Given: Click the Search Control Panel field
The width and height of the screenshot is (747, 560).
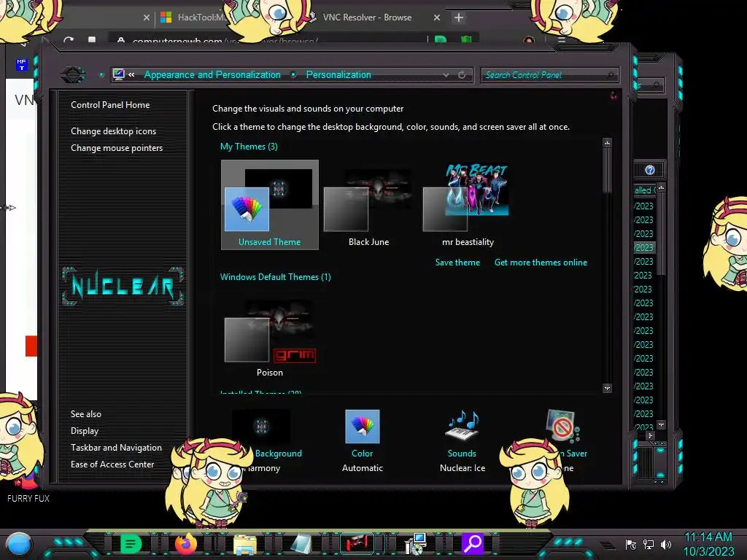Looking at the screenshot, I should pos(550,75).
